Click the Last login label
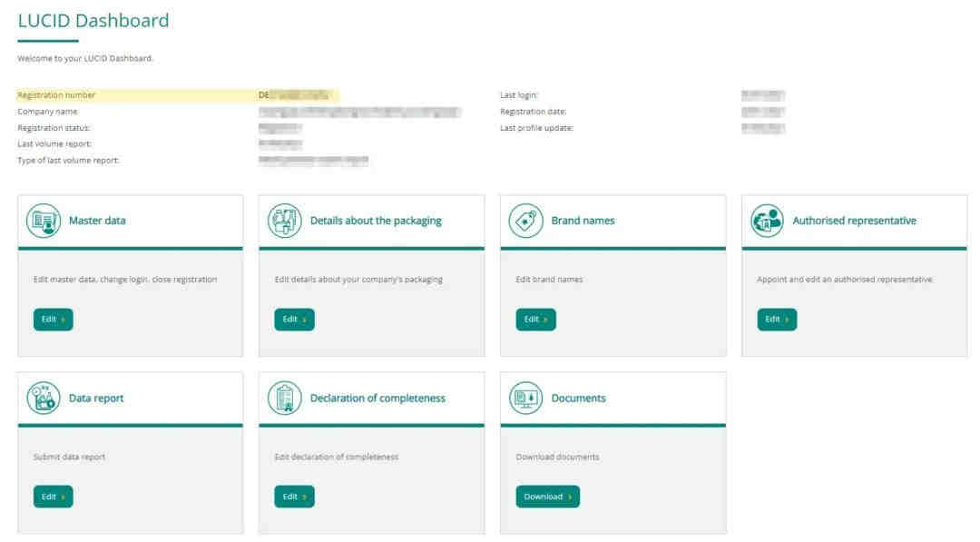980x542 pixels. coord(519,95)
